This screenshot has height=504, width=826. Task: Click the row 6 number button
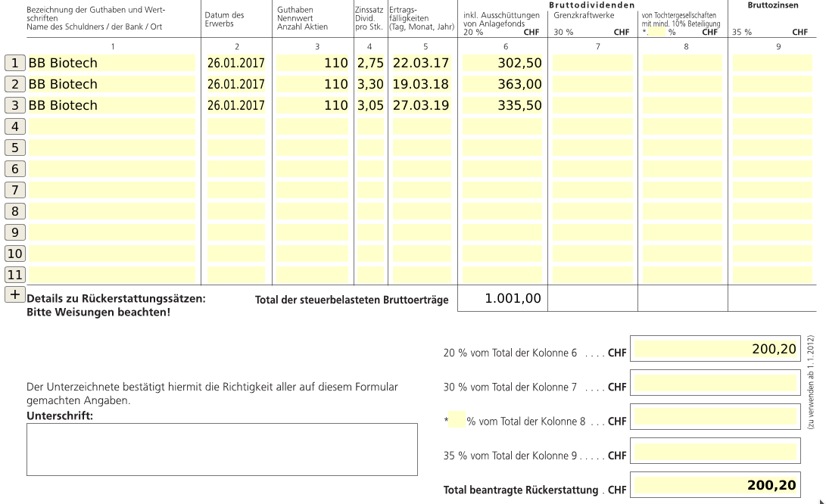tap(14, 169)
